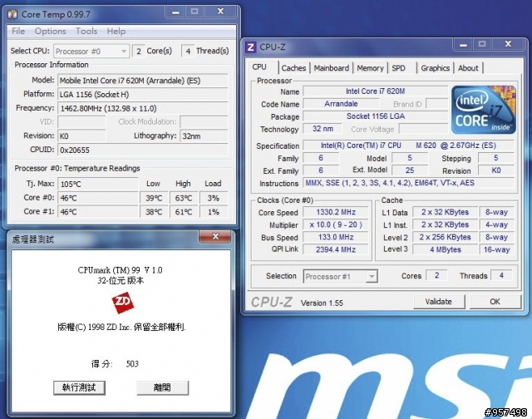Click Core #0 High value 63°C
The width and height of the screenshot is (532, 419).
(x=184, y=198)
